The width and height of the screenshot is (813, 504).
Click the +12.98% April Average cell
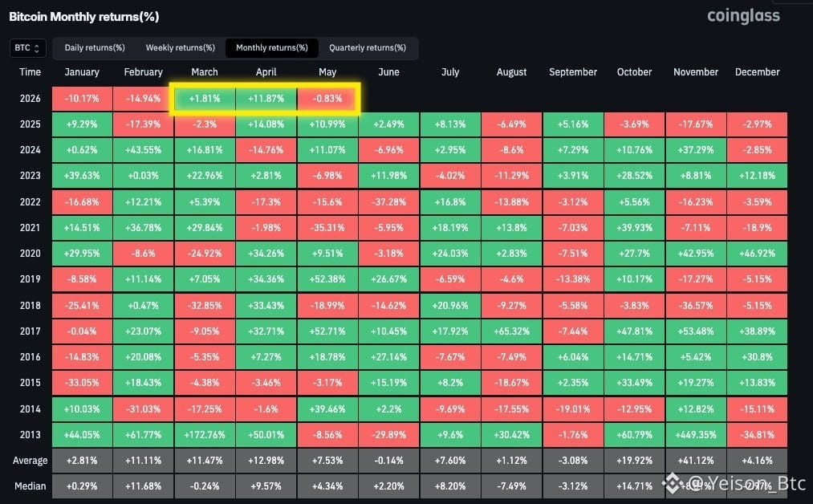point(266,461)
